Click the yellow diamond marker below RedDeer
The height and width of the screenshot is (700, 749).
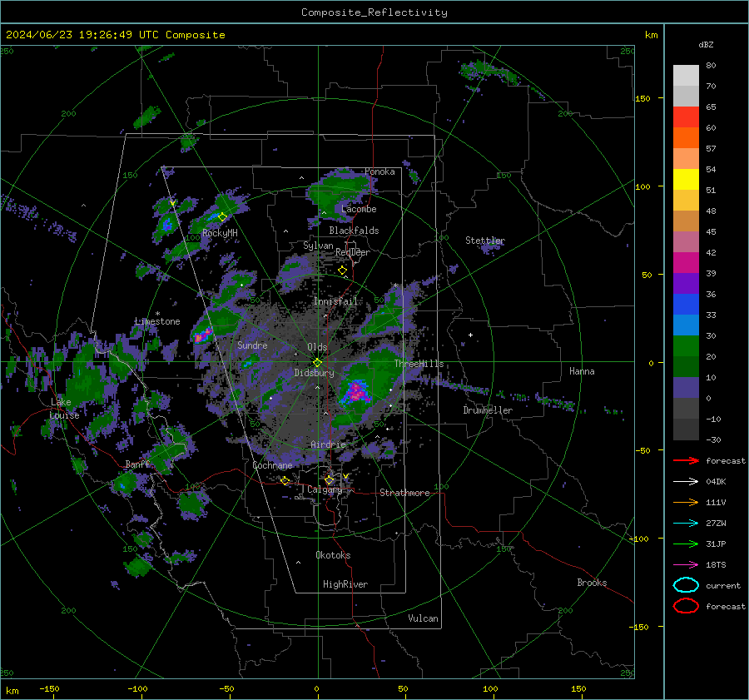(x=342, y=271)
